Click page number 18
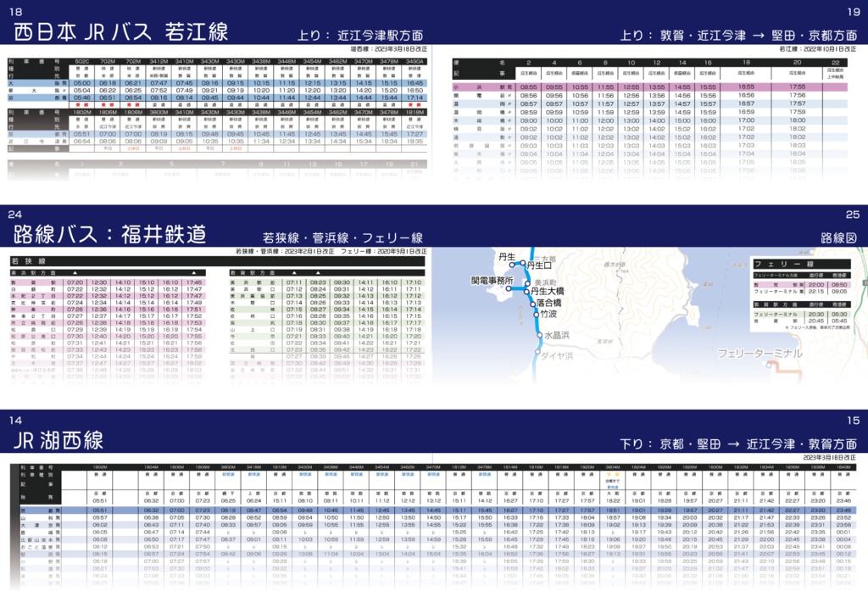 15,12
